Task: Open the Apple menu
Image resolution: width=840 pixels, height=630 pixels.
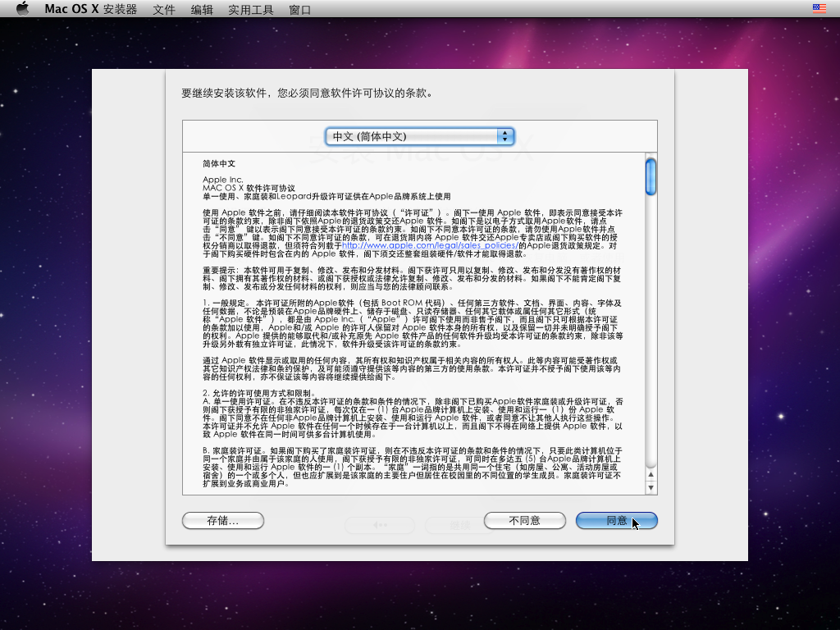Action: coord(22,8)
